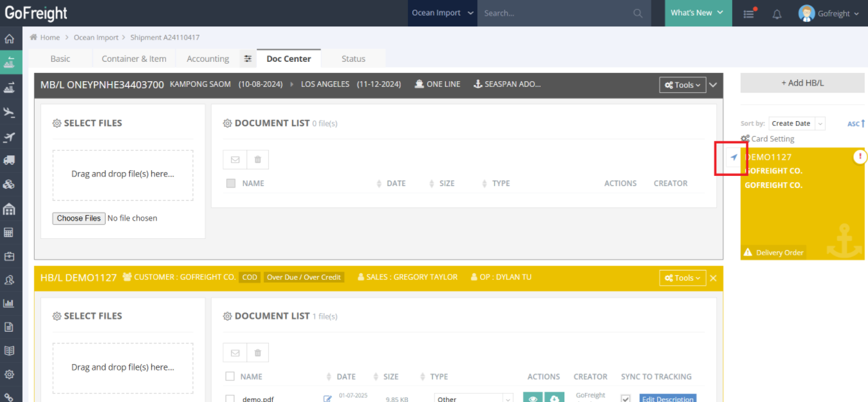The width and height of the screenshot is (868, 402).
Task: Click the + Add HB/L button
Action: pyautogui.click(x=802, y=83)
